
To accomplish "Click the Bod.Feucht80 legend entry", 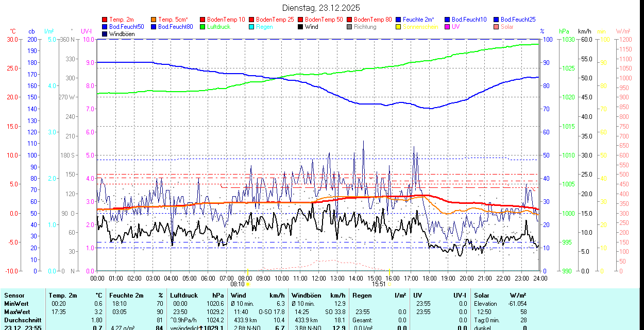I will (175, 27).
